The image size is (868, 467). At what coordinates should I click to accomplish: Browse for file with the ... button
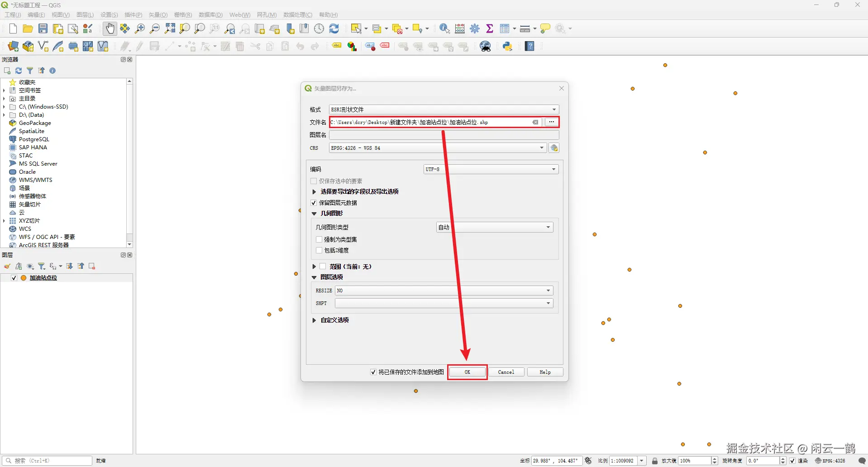tap(551, 122)
